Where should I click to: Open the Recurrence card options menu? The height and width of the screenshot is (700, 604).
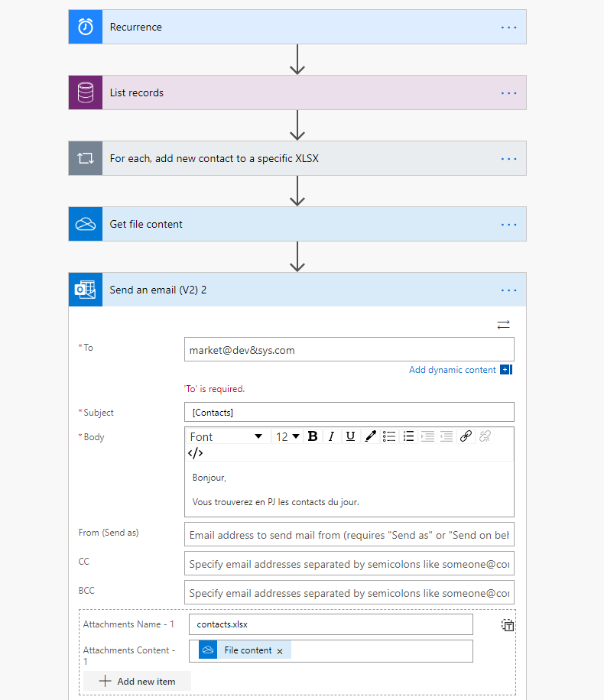click(508, 27)
